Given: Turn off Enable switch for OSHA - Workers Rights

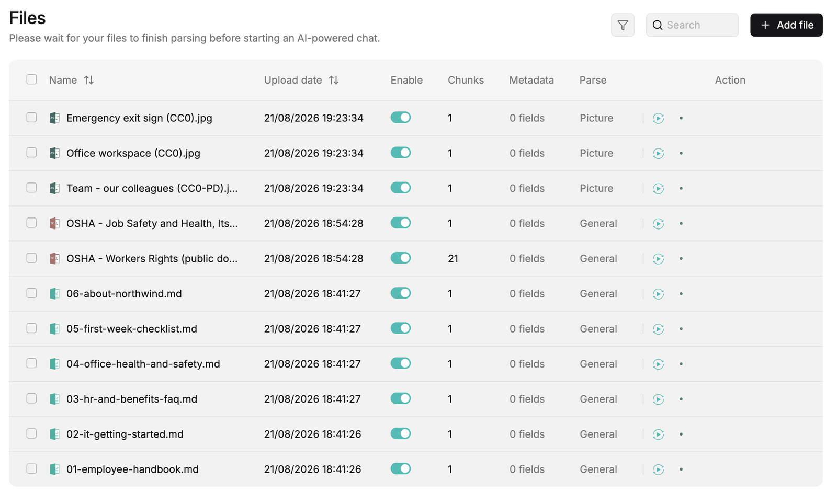Looking at the screenshot, I should coord(401,258).
